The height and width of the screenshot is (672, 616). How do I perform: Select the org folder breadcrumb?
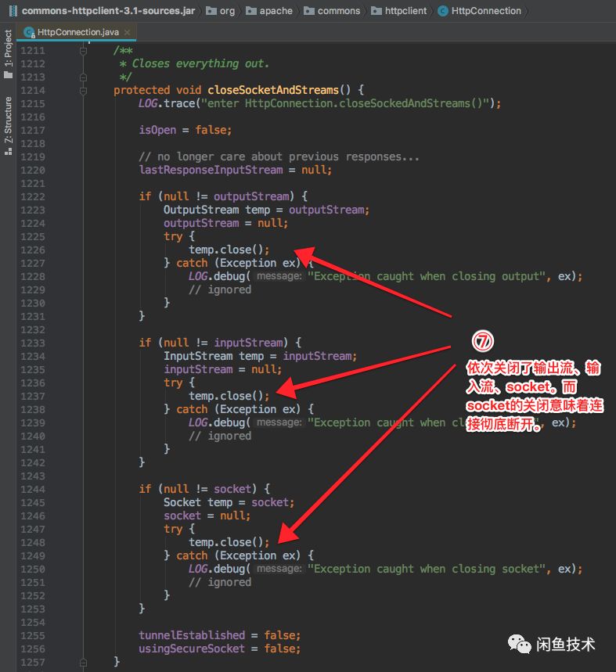coord(221,11)
